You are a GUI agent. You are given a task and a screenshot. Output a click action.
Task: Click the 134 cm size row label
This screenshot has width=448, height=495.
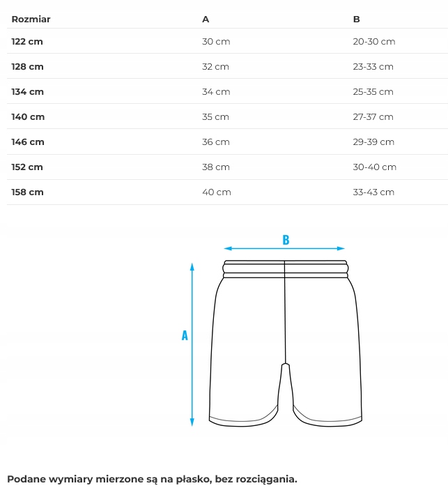pyautogui.click(x=27, y=91)
